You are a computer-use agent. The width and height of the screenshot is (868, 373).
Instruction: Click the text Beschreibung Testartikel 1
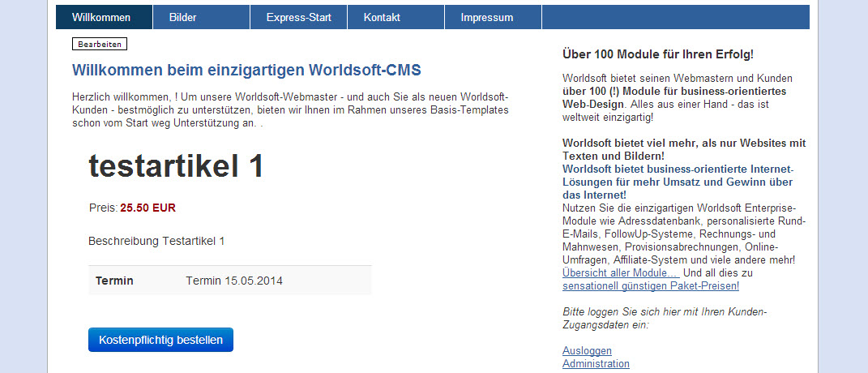[156, 242]
